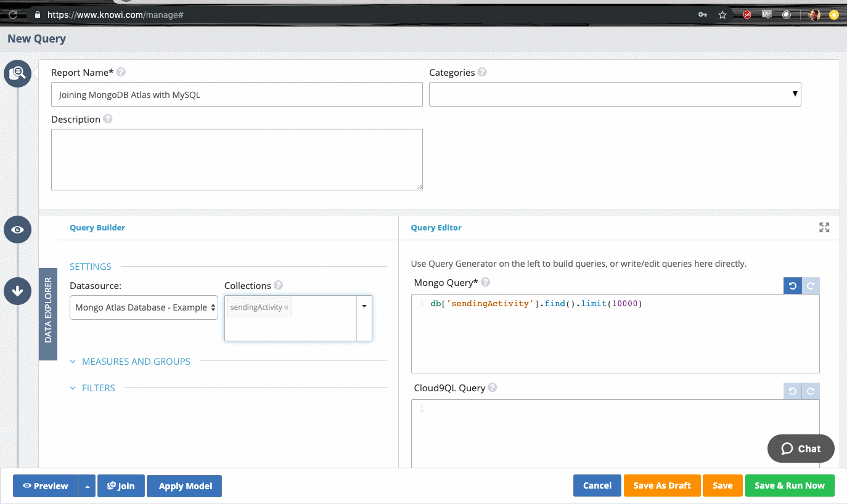
Task: Remove sendingActivity tag from Collections
Action: 286,307
